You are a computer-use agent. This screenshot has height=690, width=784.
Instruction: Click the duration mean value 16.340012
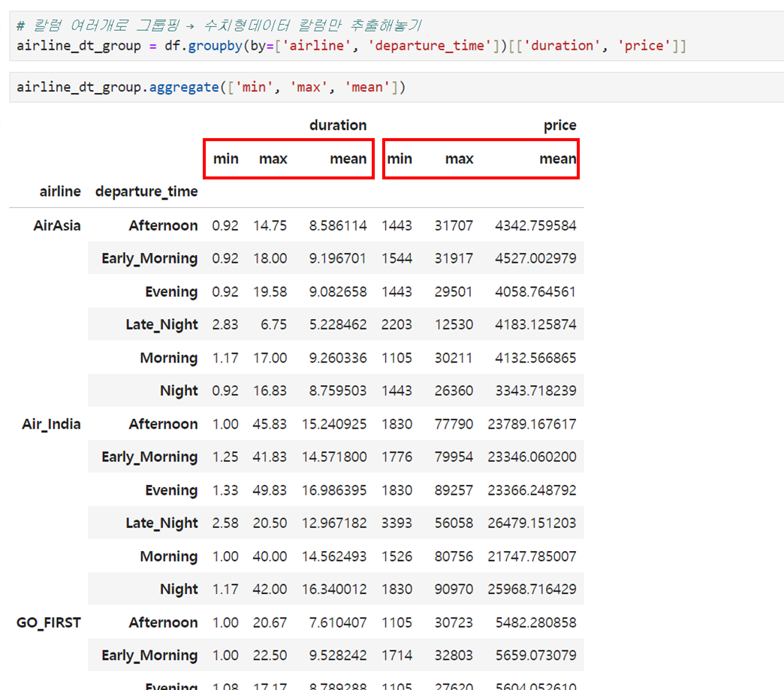coord(334,589)
